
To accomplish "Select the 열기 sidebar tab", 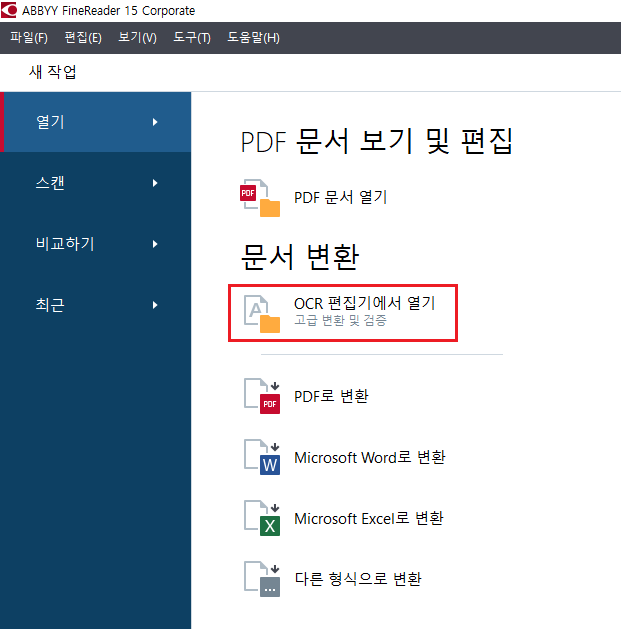I will point(95,122).
